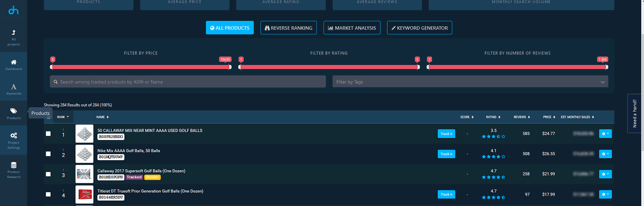This screenshot has height=206, width=644.
Task: Open the Titleist DT Trusoft thumbnail
Action: [x=84, y=194]
